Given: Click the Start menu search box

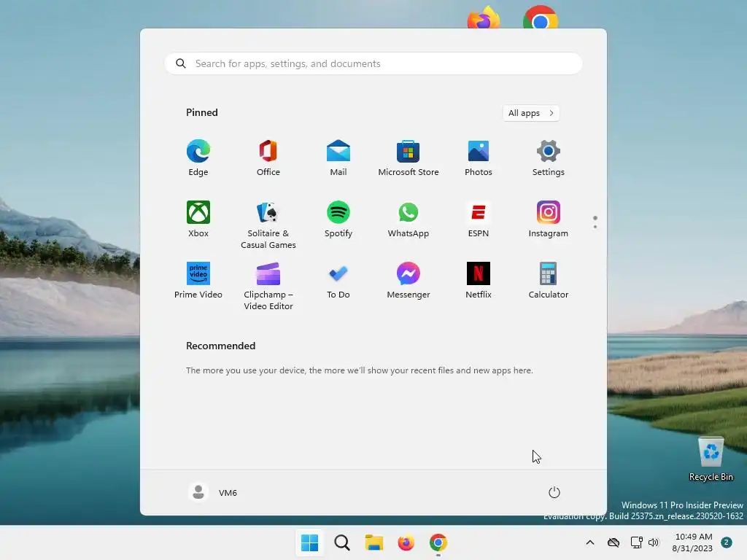Looking at the screenshot, I should [x=373, y=63].
